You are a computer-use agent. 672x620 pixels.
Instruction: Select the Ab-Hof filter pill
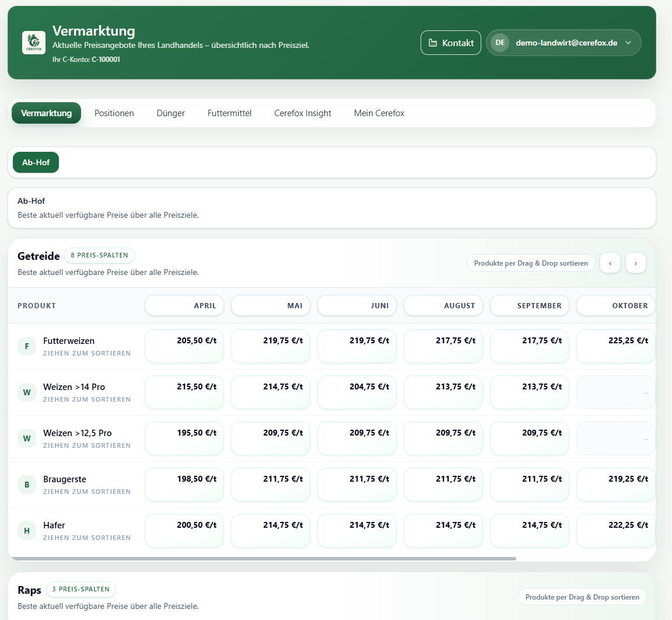pos(36,162)
